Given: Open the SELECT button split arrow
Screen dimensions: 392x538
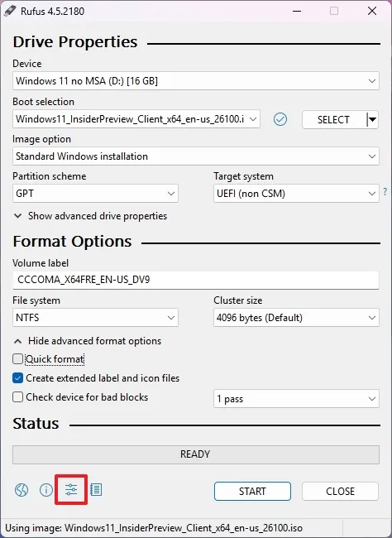Looking at the screenshot, I should click(x=372, y=120).
